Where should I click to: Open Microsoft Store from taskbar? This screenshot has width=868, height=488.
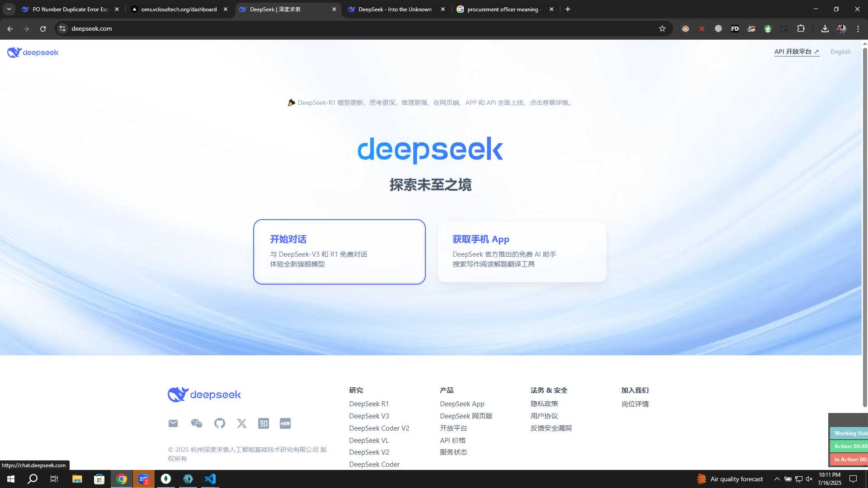99,479
